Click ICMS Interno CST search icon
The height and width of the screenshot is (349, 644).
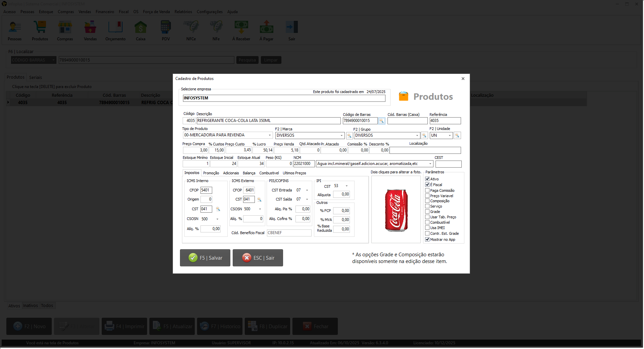pyautogui.click(x=218, y=209)
